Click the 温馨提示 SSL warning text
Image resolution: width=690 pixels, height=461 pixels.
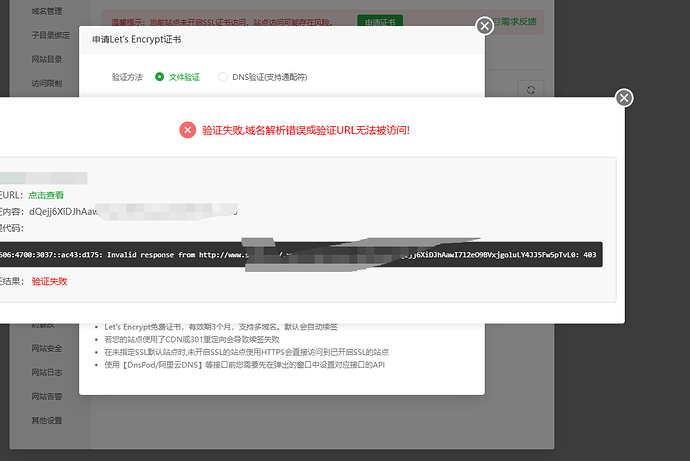pyautogui.click(x=222, y=22)
